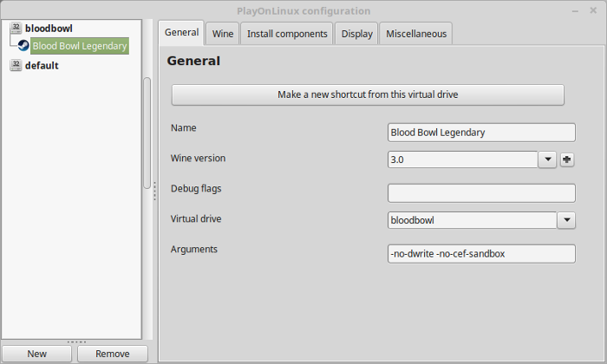Select the bloodbowl virtual drive in the tree
The height and width of the screenshot is (364, 607).
pos(49,29)
